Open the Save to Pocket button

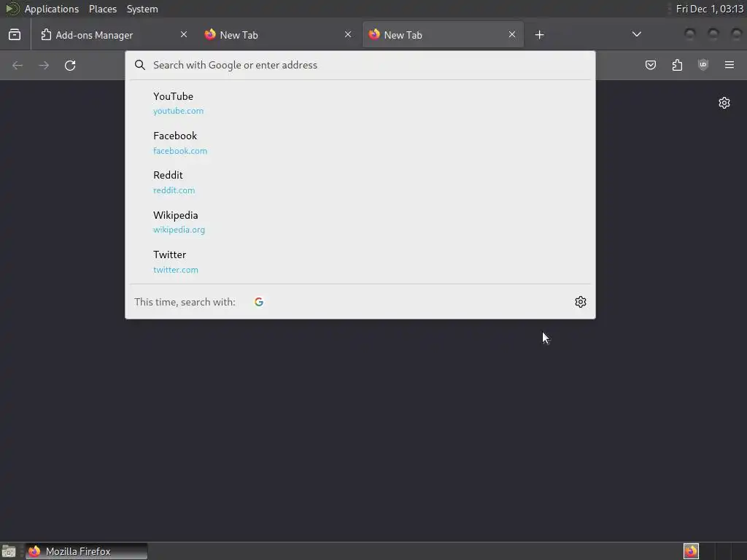(651, 65)
